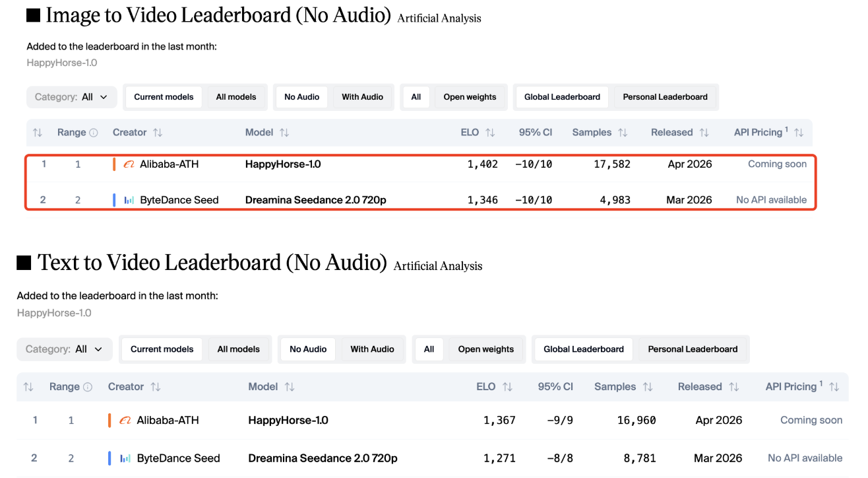Click samples count 17,582

click(612, 164)
